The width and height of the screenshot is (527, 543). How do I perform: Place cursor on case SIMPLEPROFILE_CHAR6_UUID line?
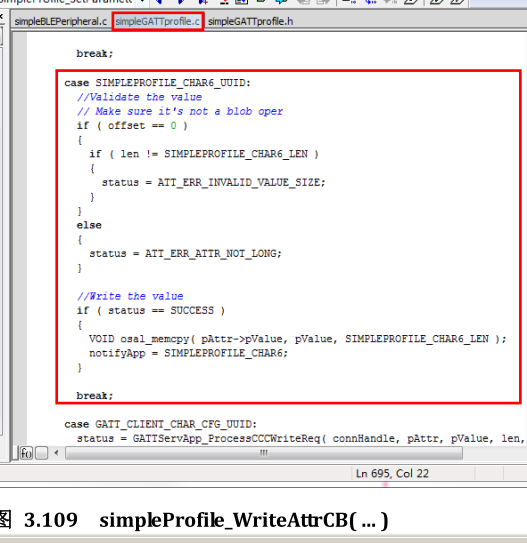157,83
